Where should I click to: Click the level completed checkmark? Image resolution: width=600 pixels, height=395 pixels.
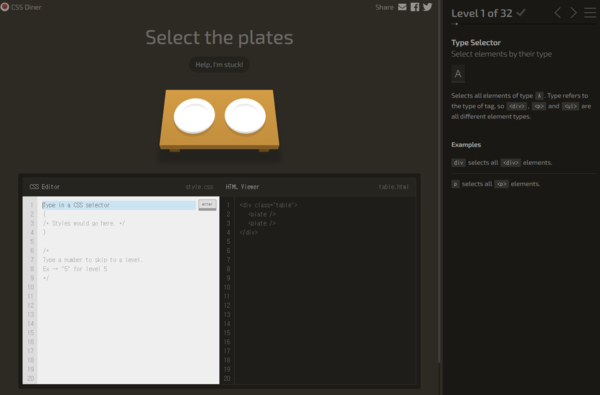click(x=521, y=13)
